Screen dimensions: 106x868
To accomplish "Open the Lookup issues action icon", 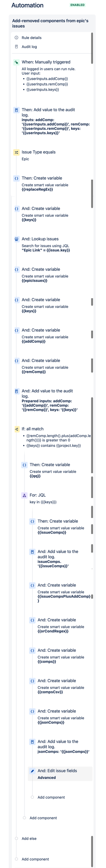I will [x=16, y=239].
